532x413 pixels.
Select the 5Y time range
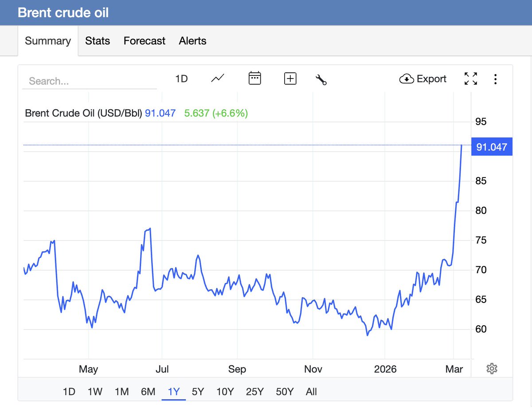[198, 392]
